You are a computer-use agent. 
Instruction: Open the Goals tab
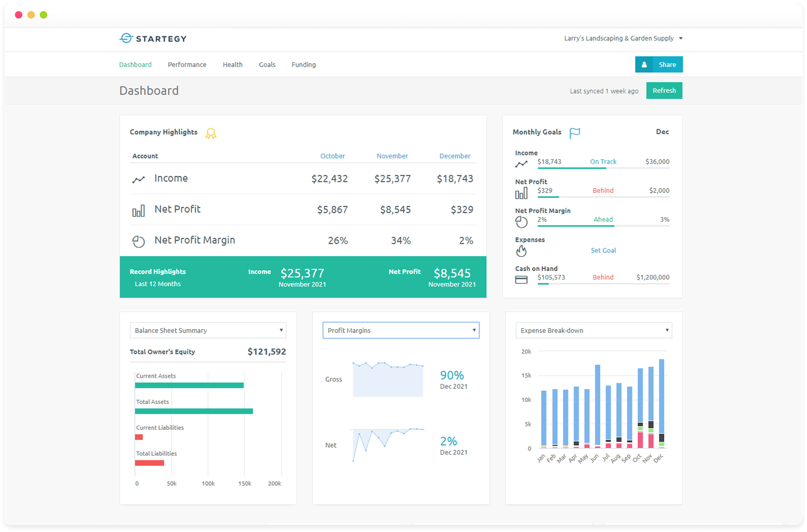[267, 65]
